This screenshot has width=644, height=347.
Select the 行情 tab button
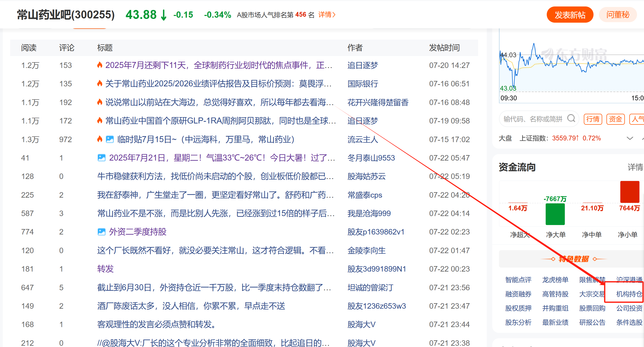coord(593,119)
